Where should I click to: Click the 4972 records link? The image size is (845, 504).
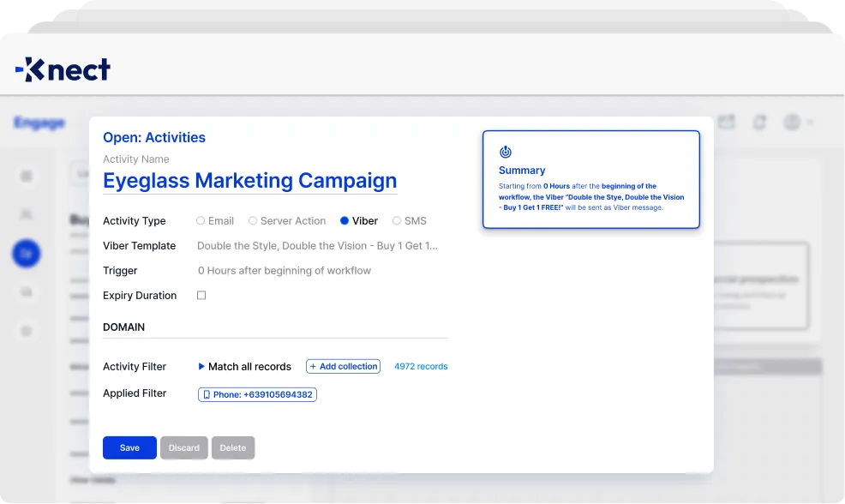tap(421, 367)
